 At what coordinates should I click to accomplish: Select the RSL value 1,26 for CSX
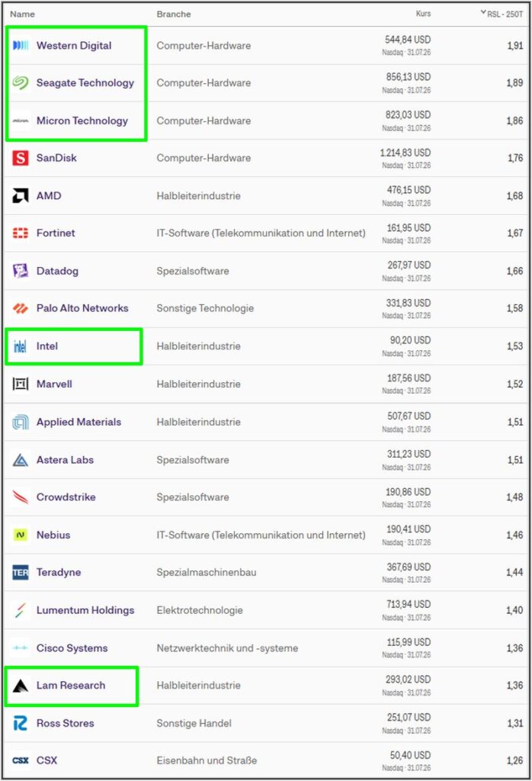(515, 760)
